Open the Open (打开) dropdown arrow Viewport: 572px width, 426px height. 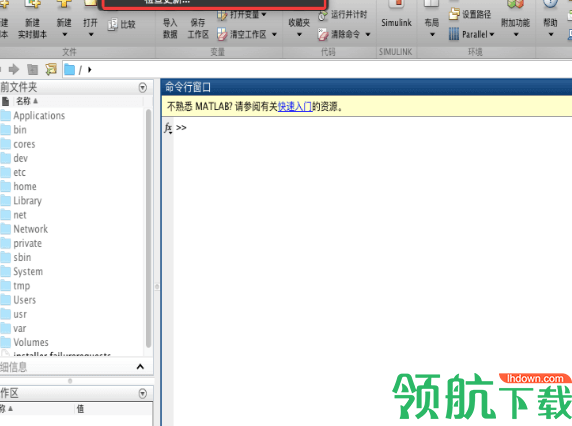click(x=91, y=35)
